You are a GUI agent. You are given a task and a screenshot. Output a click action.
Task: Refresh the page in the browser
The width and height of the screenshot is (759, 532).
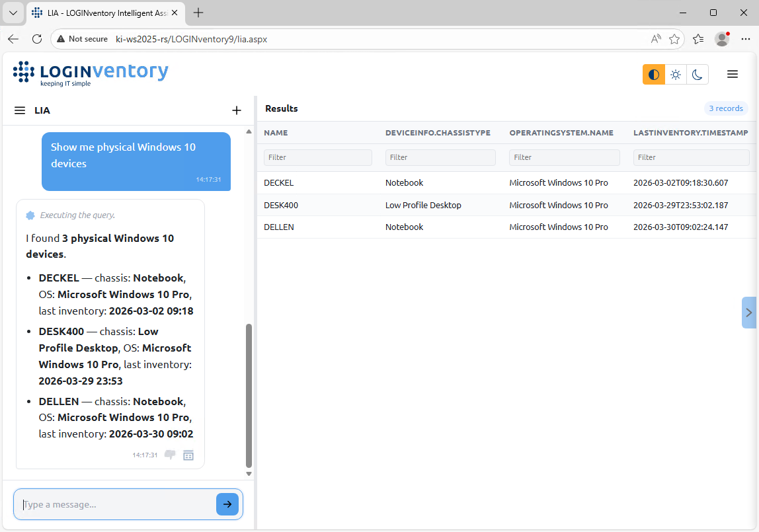(x=37, y=39)
